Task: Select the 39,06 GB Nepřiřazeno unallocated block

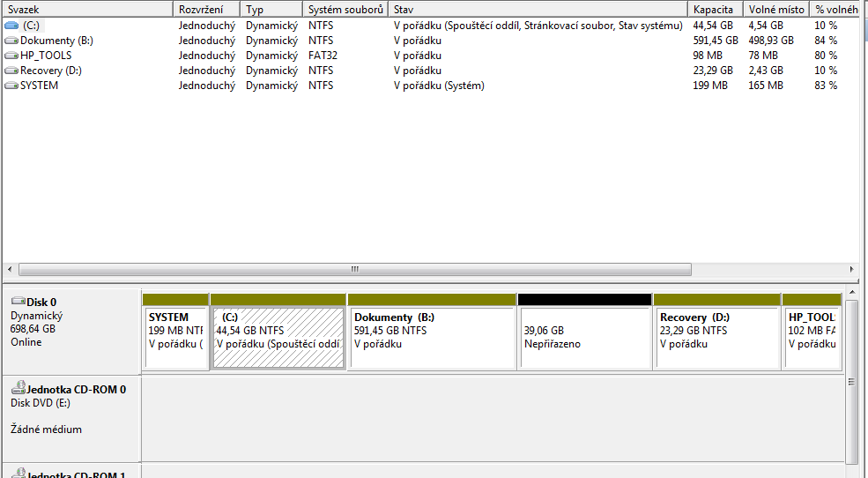Action: [584, 332]
